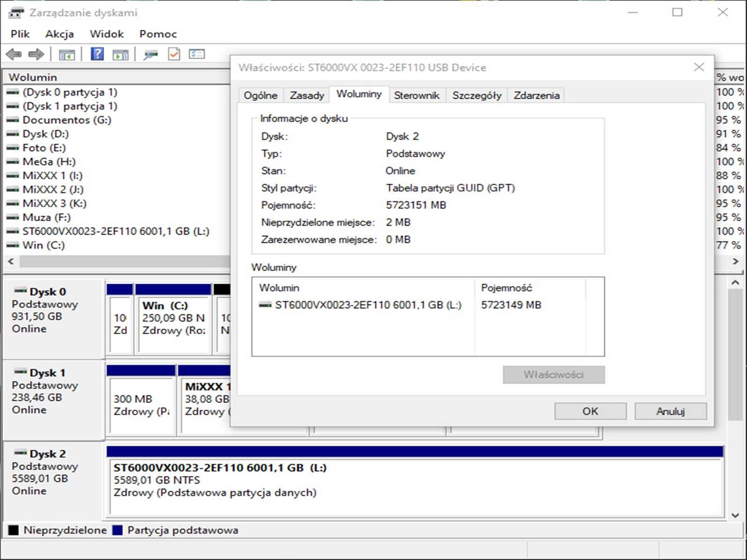Viewport: 747px width, 560px height.
Task: Click the Wolumin column header in main list
Action: [117, 77]
